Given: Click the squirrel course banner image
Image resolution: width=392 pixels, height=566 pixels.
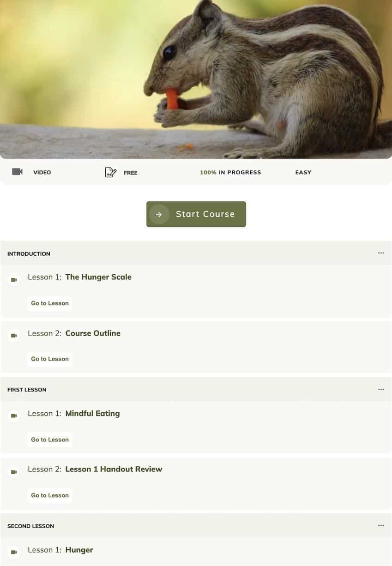Looking at the screenshot, I should [x=196, y=79].
